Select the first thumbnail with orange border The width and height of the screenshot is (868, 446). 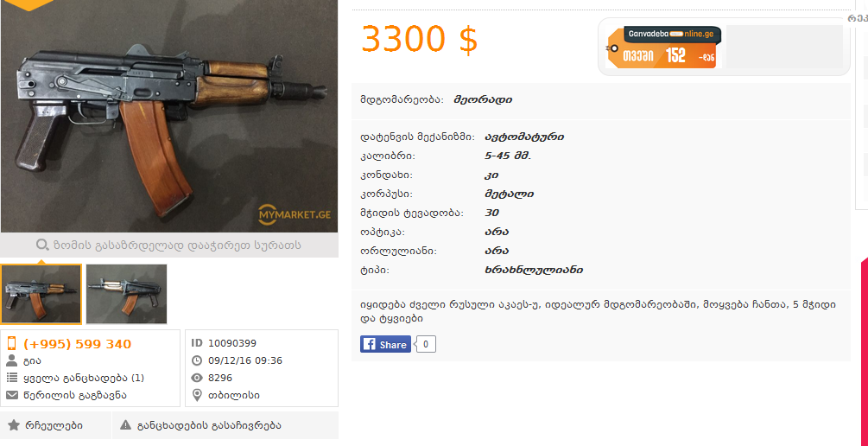41,294
